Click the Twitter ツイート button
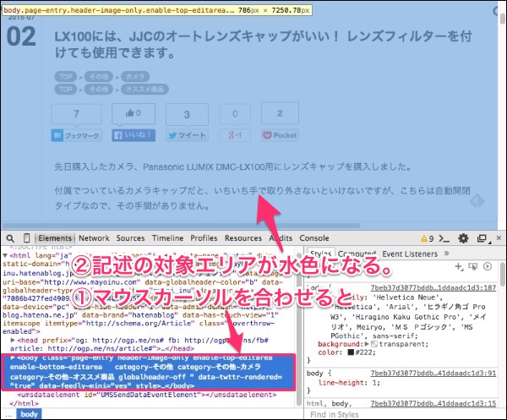The width and height of the screenshot is (507, 420). point(188,135)
